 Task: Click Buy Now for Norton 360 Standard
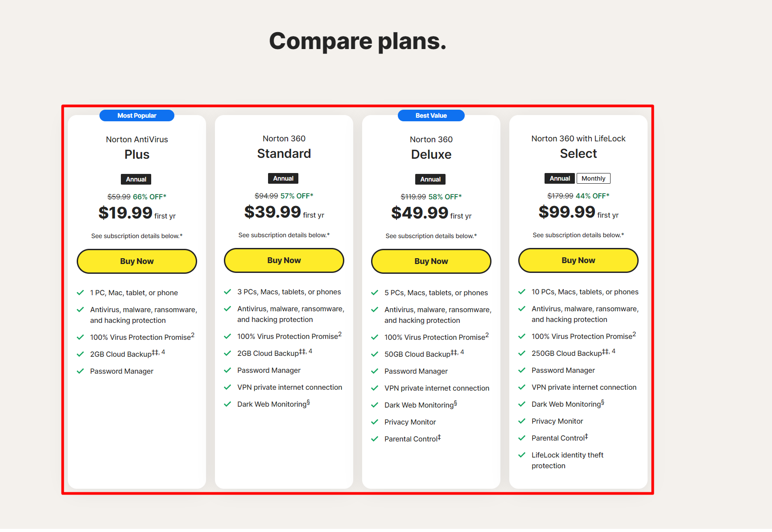[284, 260]
